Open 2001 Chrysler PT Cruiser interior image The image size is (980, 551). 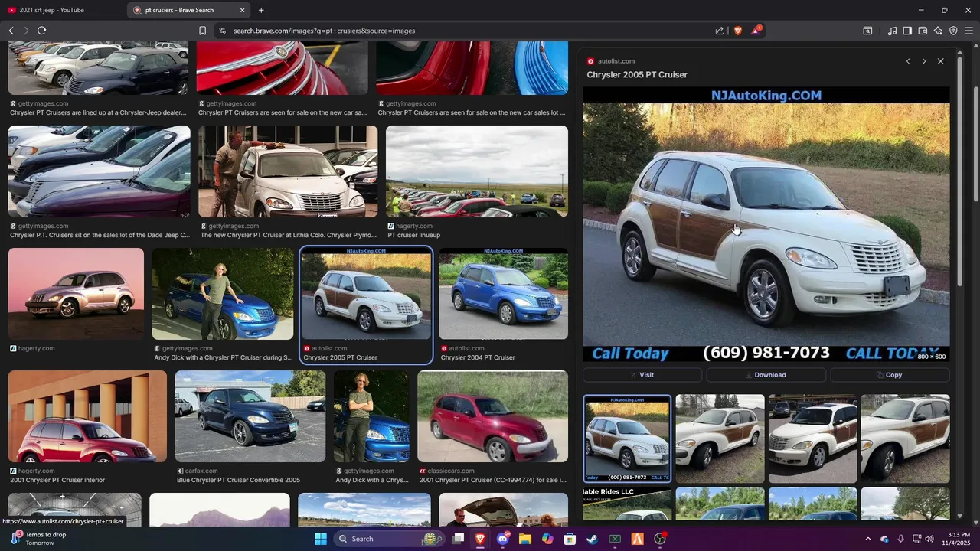[87, 416]
